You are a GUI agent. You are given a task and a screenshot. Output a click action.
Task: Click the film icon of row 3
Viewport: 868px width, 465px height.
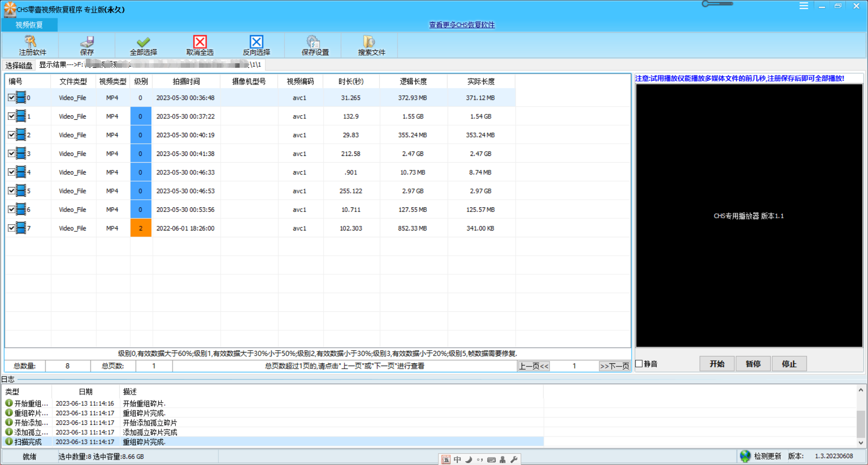(x=21, y=153)
